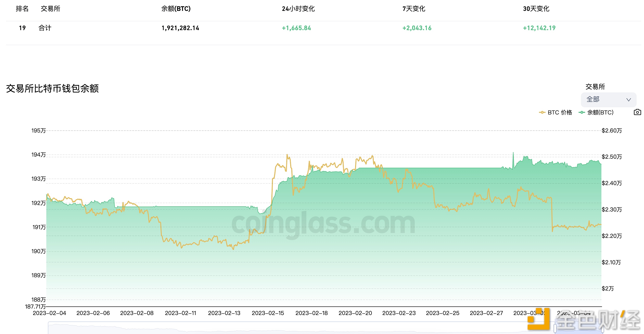Screen dimensions: 644x334
Task: Sort the table by 余额(BTC) column
Action: (x=176, y=9)
